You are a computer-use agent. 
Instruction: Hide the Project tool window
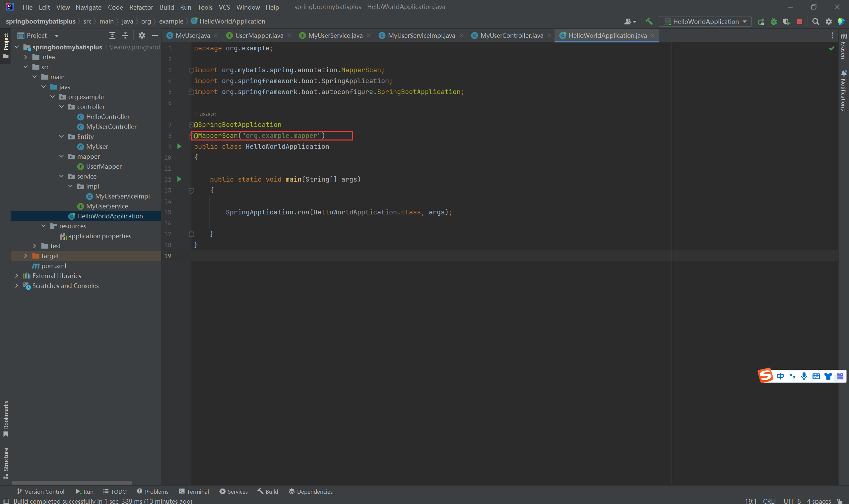155,35
